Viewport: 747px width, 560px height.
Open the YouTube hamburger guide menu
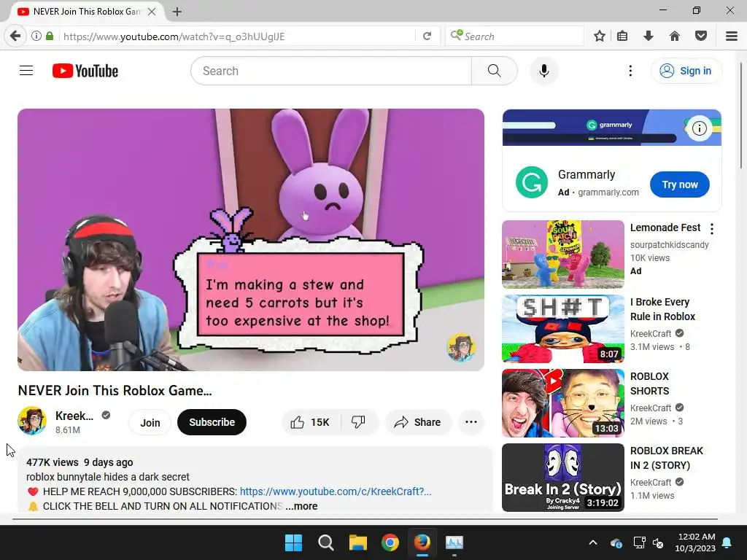[26, 71]
